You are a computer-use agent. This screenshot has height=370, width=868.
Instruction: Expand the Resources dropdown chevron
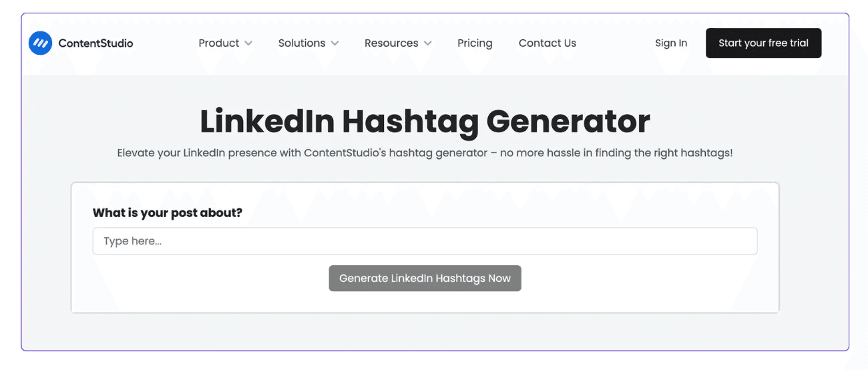[427, 43]
